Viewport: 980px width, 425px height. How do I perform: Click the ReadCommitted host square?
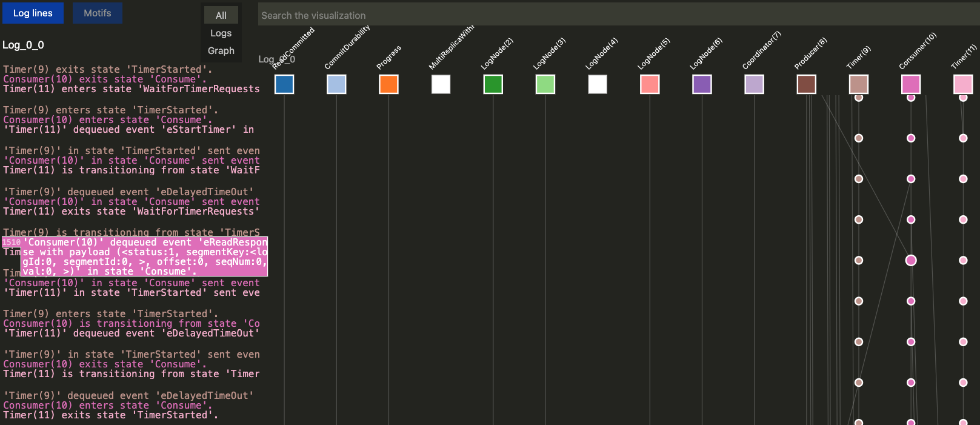click(284, 84)
